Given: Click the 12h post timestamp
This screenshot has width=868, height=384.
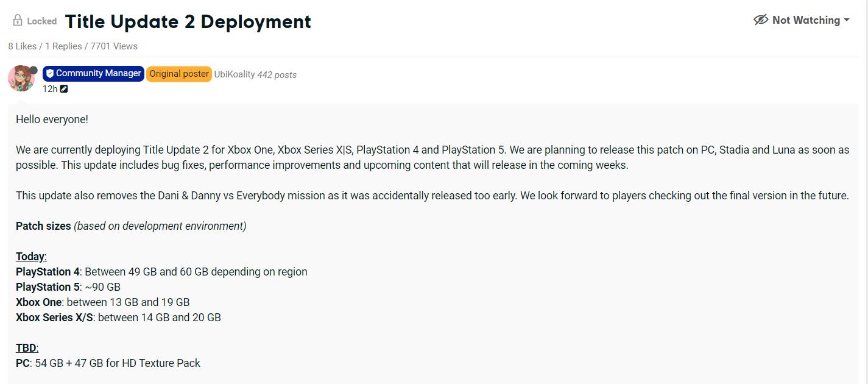Looking at the screenshot, I should (50, 89).
